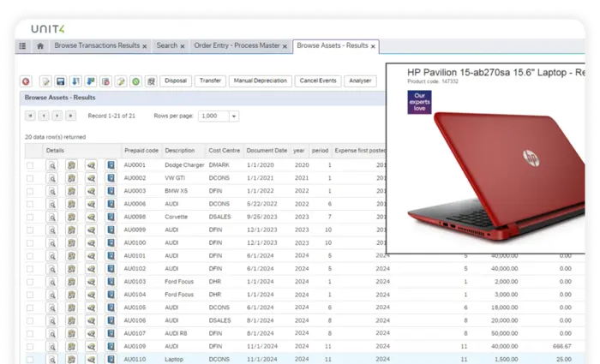The image size is (600, 364).
Task: Go to the first page of records
Action: tap(29, 116)
